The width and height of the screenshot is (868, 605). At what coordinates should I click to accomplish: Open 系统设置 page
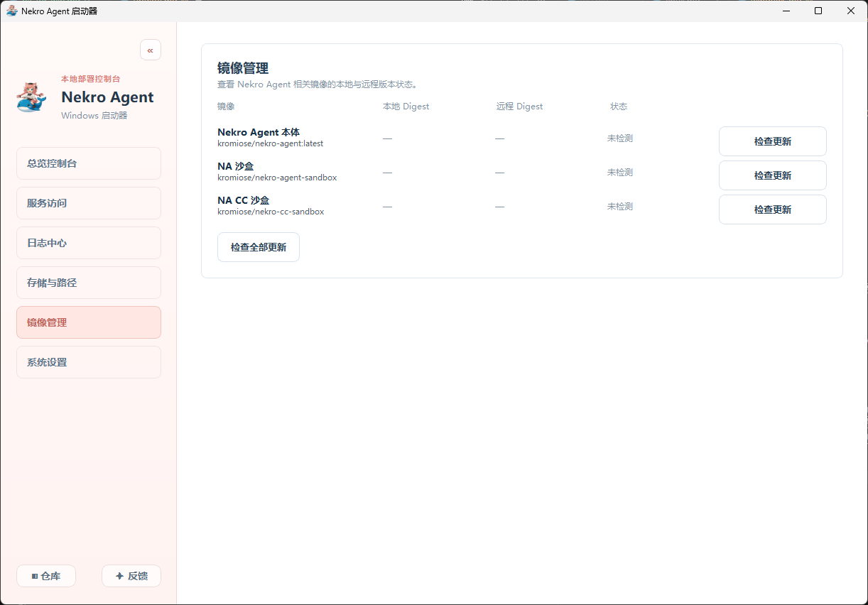tap(89, 362)
